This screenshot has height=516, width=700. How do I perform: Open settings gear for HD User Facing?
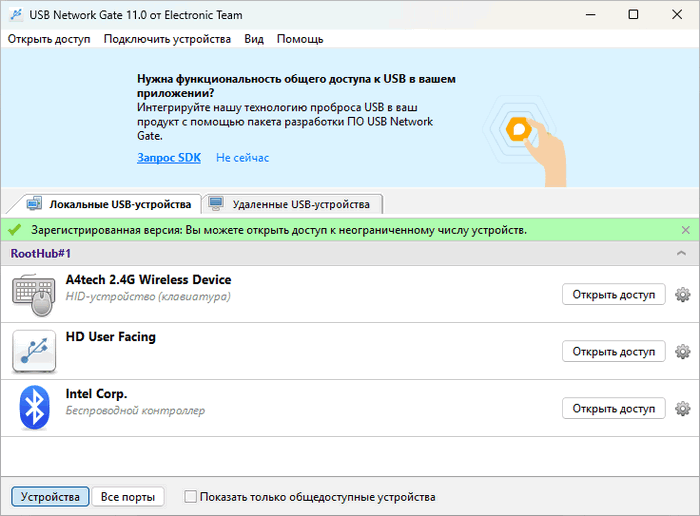[x=682, y=352]
